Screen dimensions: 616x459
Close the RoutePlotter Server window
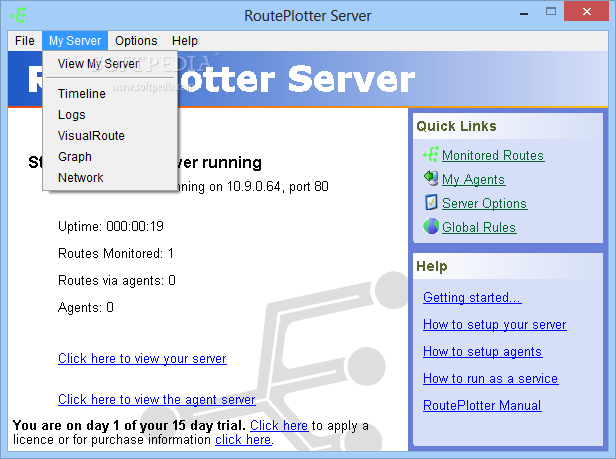[x=587, y=11]
